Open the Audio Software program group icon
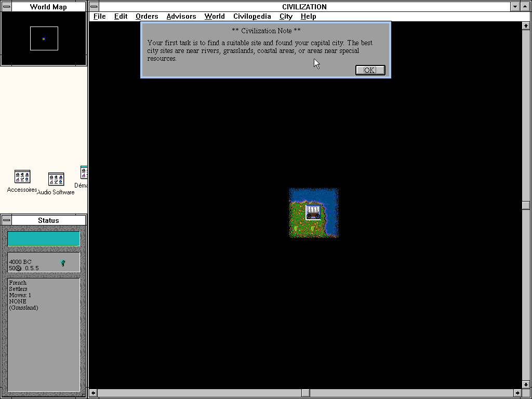Viewport: 532px width, 399px height. (56, 179)
